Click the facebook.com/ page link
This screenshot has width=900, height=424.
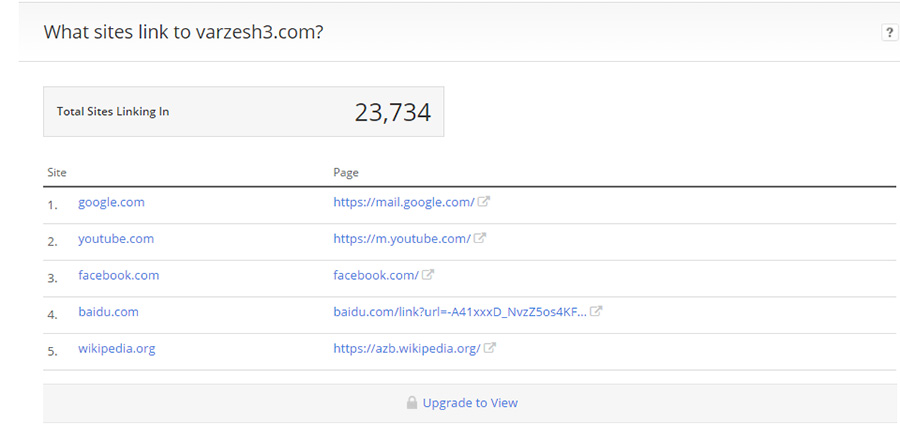tap(376, 275)
